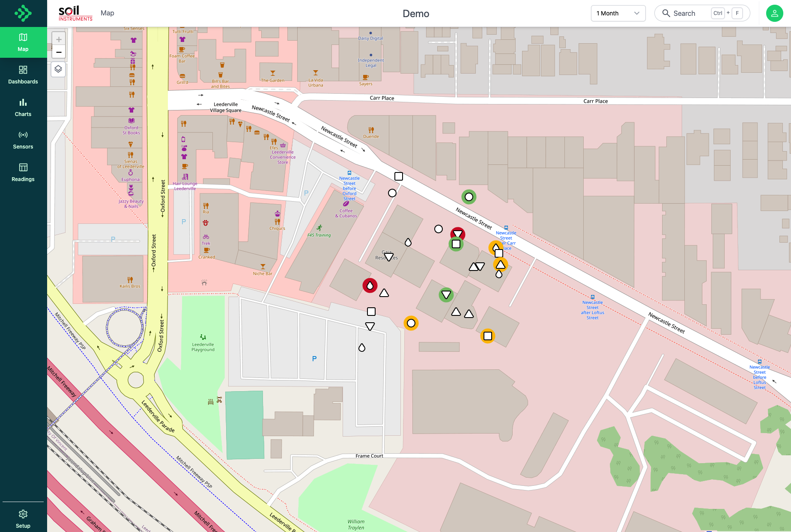Viewport: 791px width, 532px height.
Task: Select the red inverted triangle sensor marker
Action: point(458,233)
